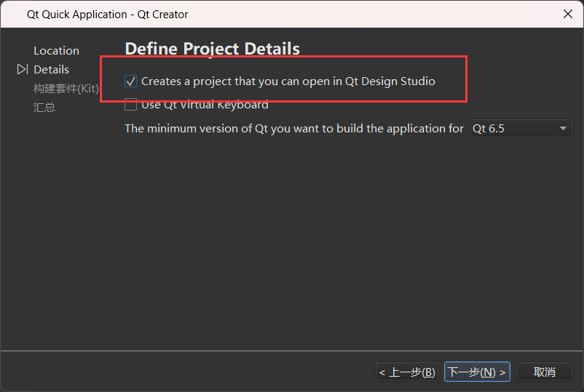This screenshot has height=392, width=584.
Task: Enable Use Qt Virtual Keyboard checkbox
Action: pos(131,105)
